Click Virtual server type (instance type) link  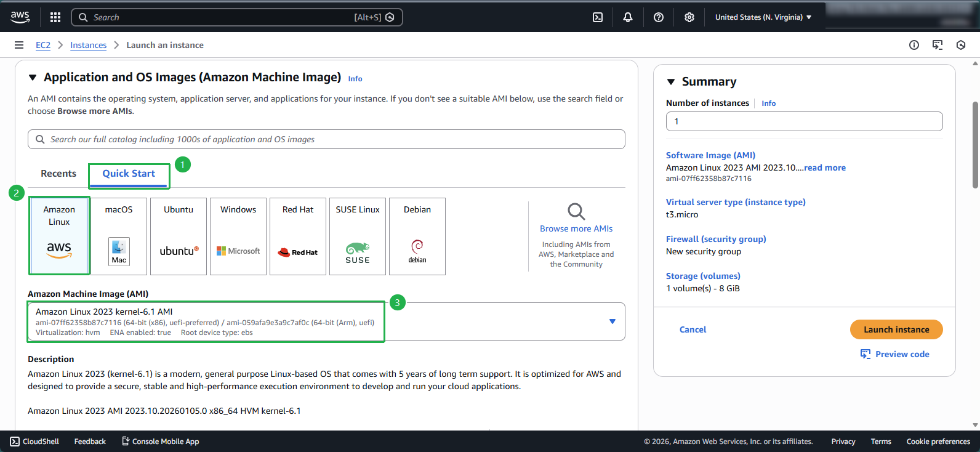(x=736, y=202)
